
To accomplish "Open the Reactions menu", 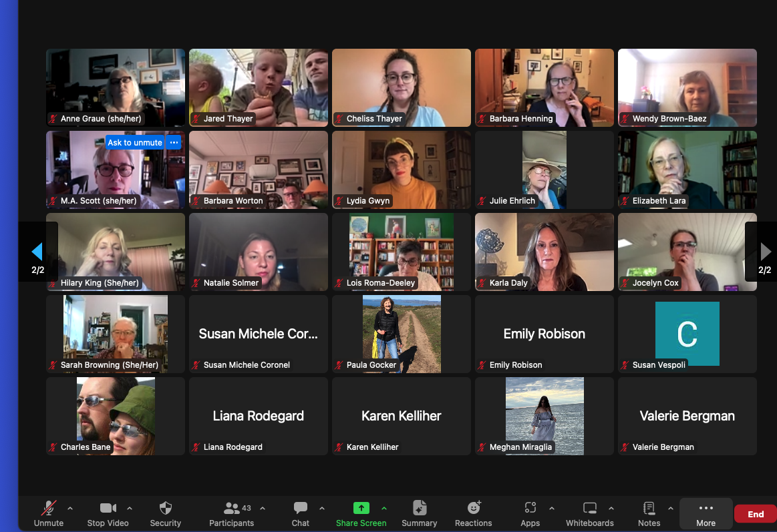I will pos(474,509).
